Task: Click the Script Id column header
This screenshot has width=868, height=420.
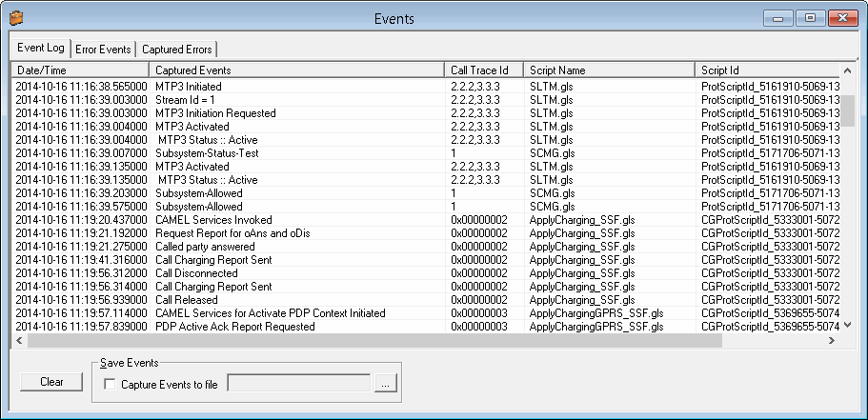Action: (x=767, y=70)
